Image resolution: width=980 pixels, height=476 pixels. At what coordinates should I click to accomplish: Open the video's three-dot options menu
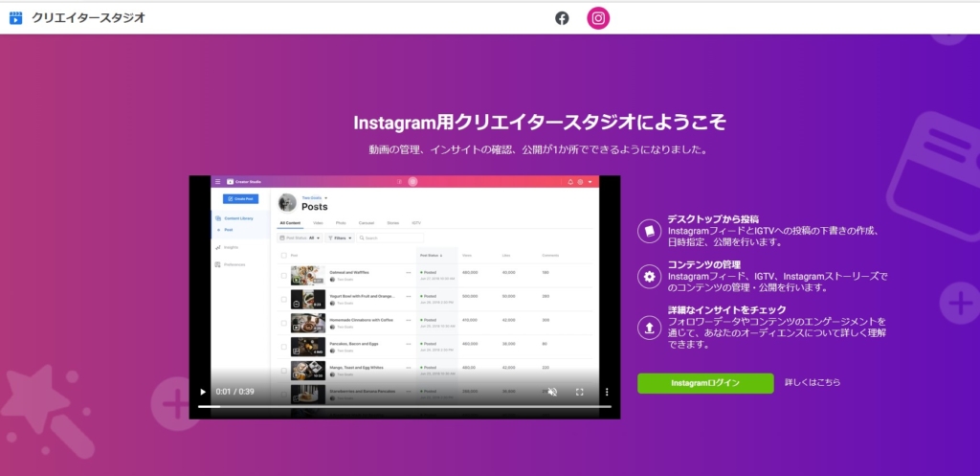click(606, 392)
